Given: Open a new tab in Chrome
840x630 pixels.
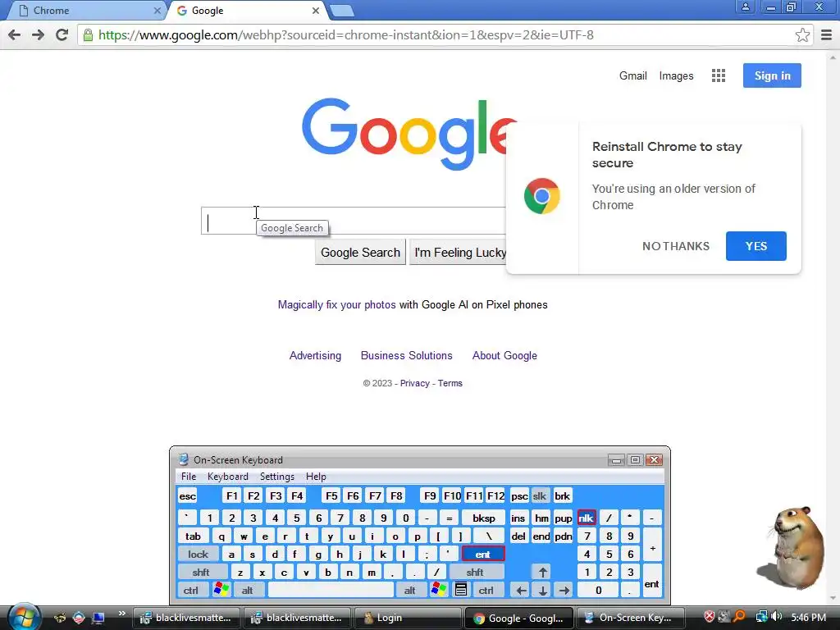Looking at the screenshot, I should coord(341,11).
